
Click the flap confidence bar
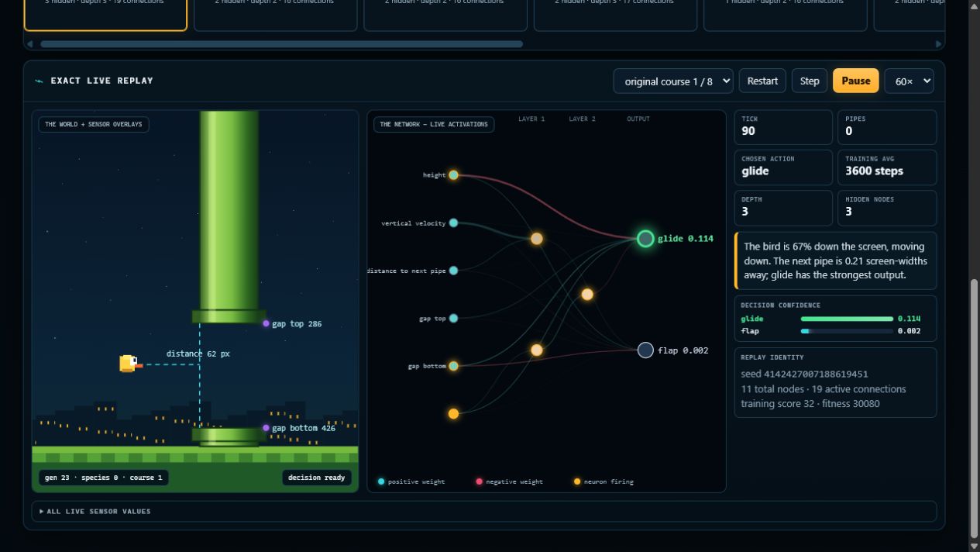pyautogui.click(x=847, y=331)
